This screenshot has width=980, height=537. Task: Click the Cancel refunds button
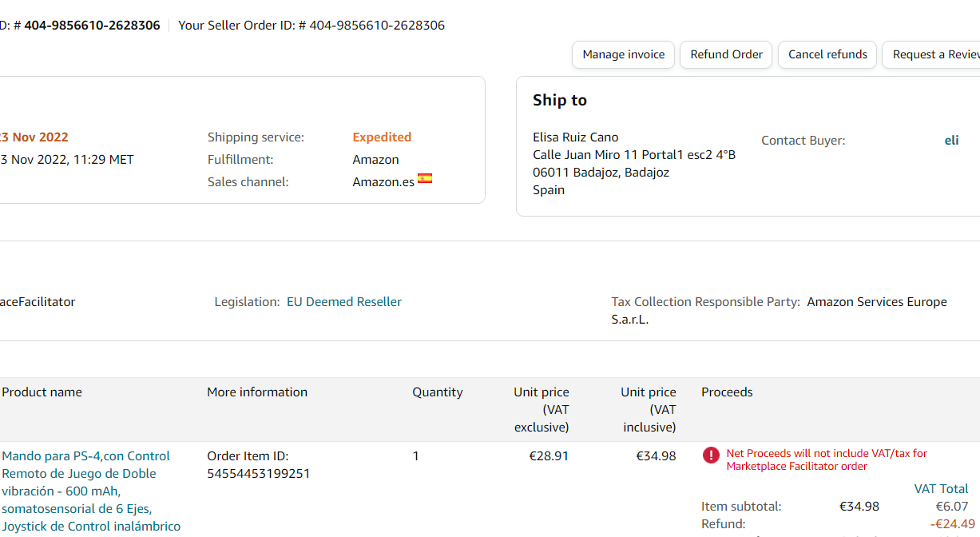tap(827, 54)
